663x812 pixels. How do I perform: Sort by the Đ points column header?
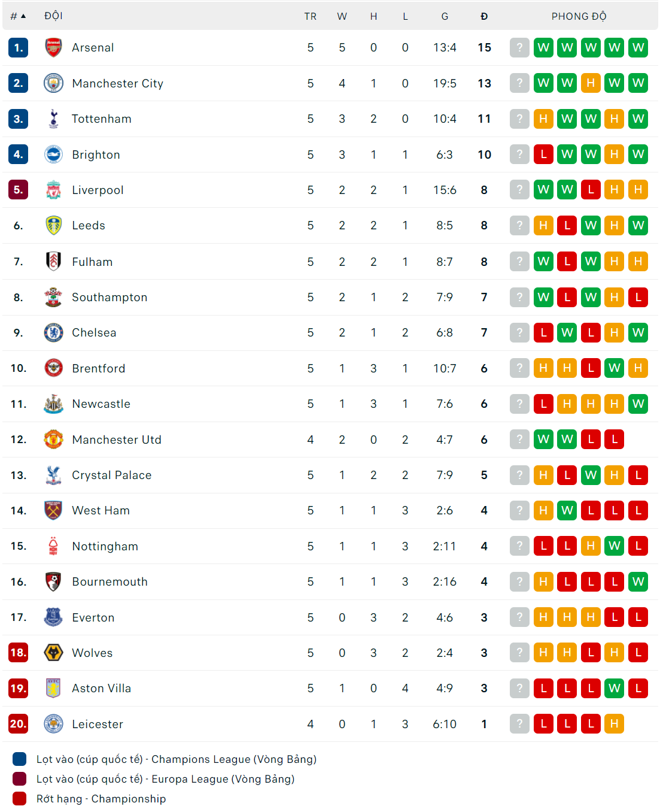pos(484,16)
